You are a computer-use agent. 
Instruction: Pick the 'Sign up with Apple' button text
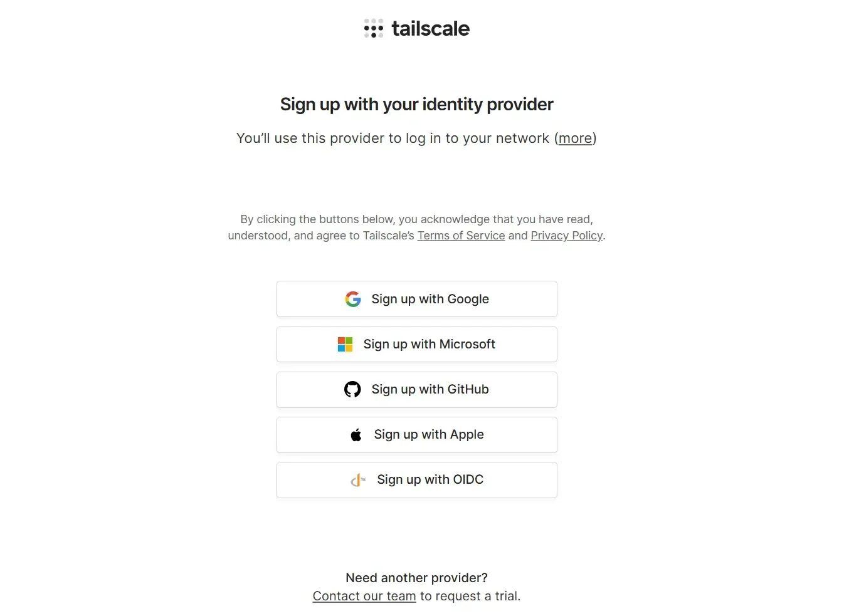429,434
